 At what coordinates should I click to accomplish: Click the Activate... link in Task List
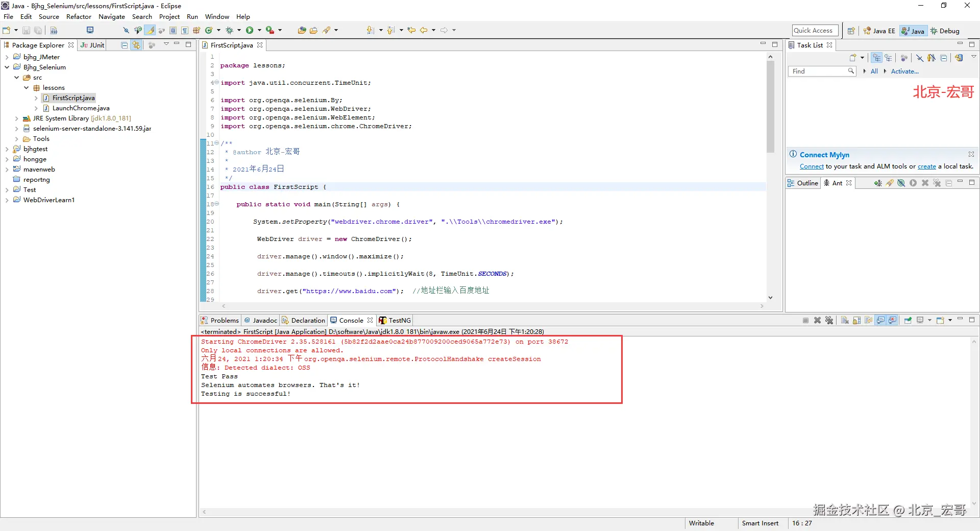click(x=904, y=71)
